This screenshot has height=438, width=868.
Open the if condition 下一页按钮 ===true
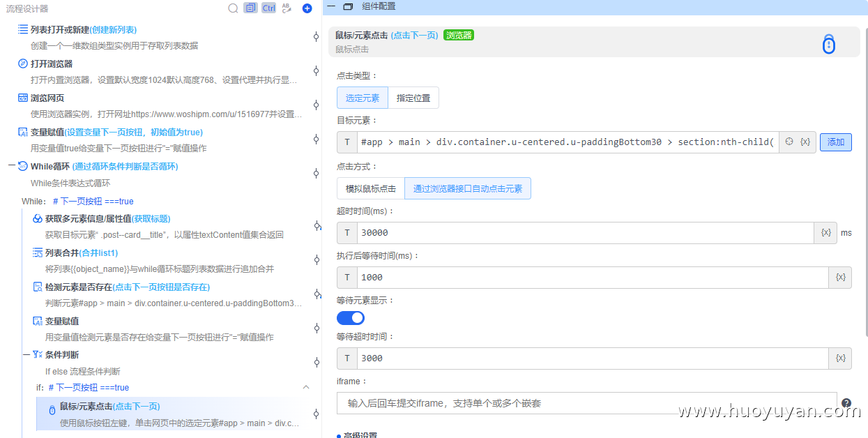(89, 387)
